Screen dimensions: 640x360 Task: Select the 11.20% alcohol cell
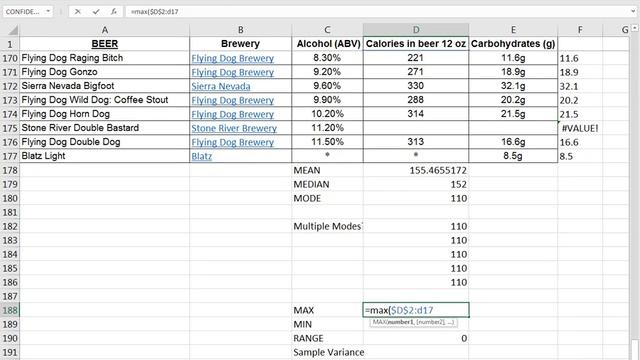tap(327, 128)
